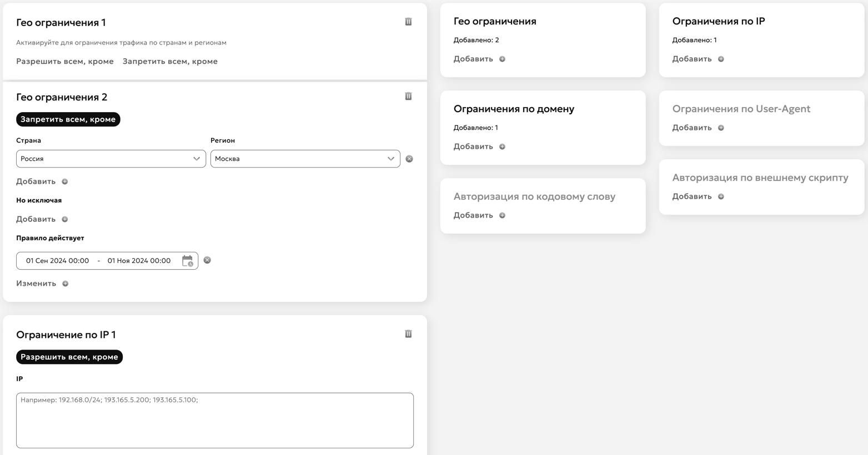Toggle Разрешить всем, кроме pill in IP restriction
868x455 pixels.
[69, 357]
